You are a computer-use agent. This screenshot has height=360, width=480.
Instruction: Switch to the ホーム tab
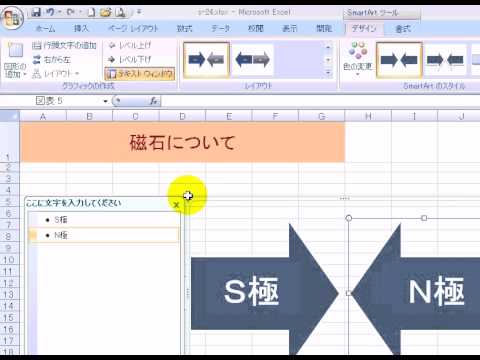point(45,29)
